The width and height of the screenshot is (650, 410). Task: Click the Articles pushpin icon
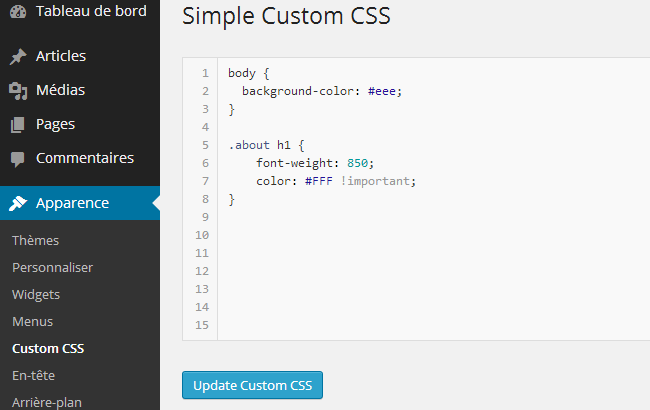(18, 56)
